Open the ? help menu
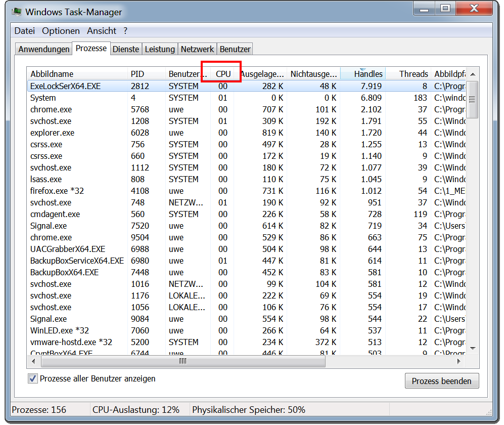This screenshot has height=425, width=504. point(125,31)
